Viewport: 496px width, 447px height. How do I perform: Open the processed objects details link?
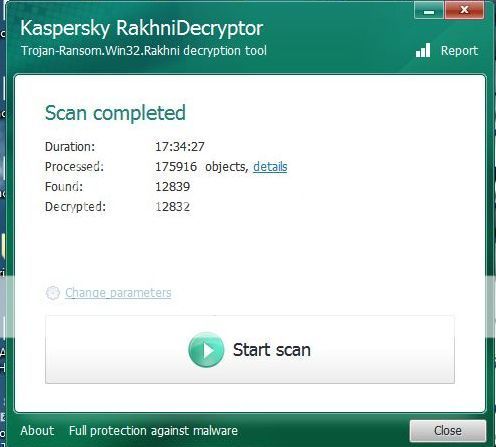pyautogui.click(x=270, y=167)
